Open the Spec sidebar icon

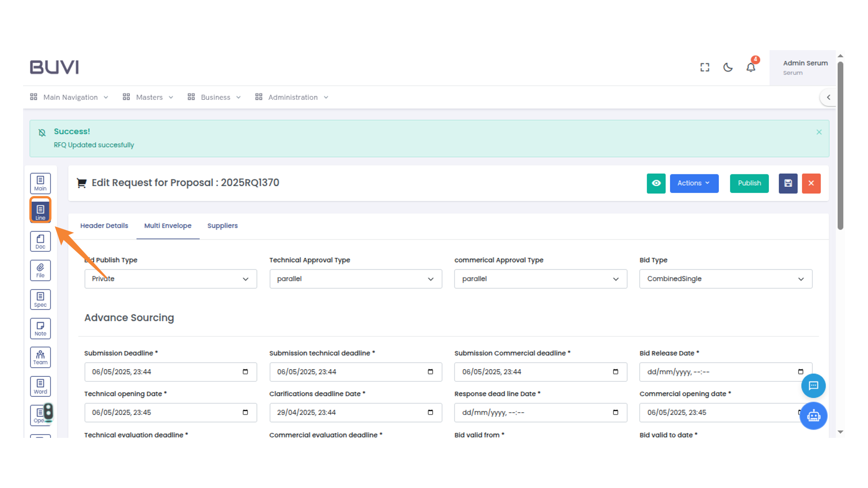(40, 299)
